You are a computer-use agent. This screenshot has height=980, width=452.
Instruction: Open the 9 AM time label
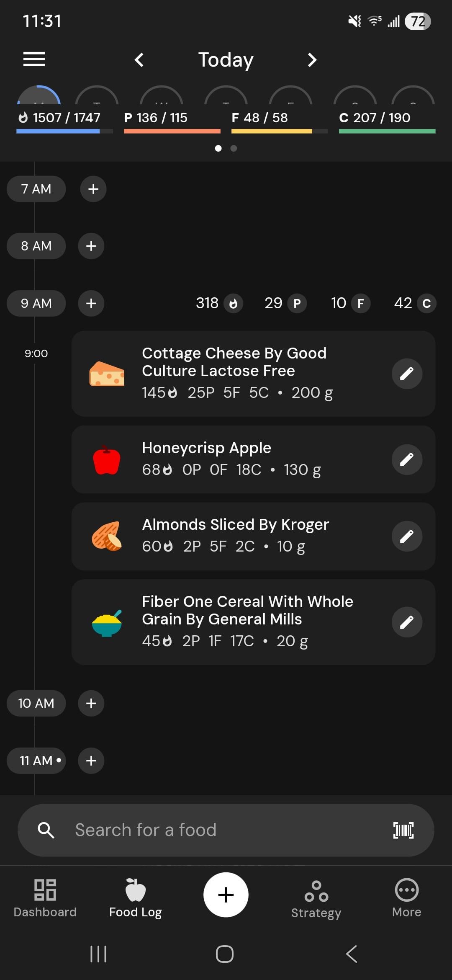point(36,303)
